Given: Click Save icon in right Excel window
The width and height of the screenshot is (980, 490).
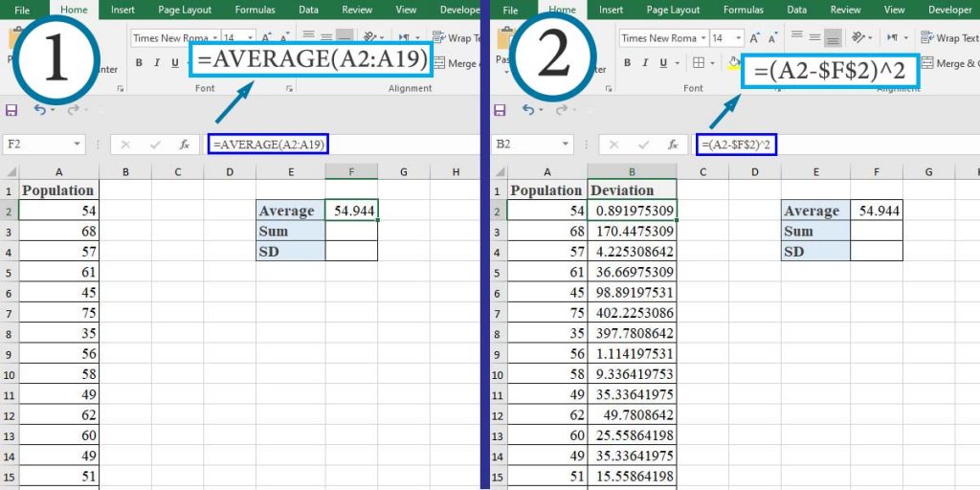Looking at the screenshot, I should click(x=500, y=110).
